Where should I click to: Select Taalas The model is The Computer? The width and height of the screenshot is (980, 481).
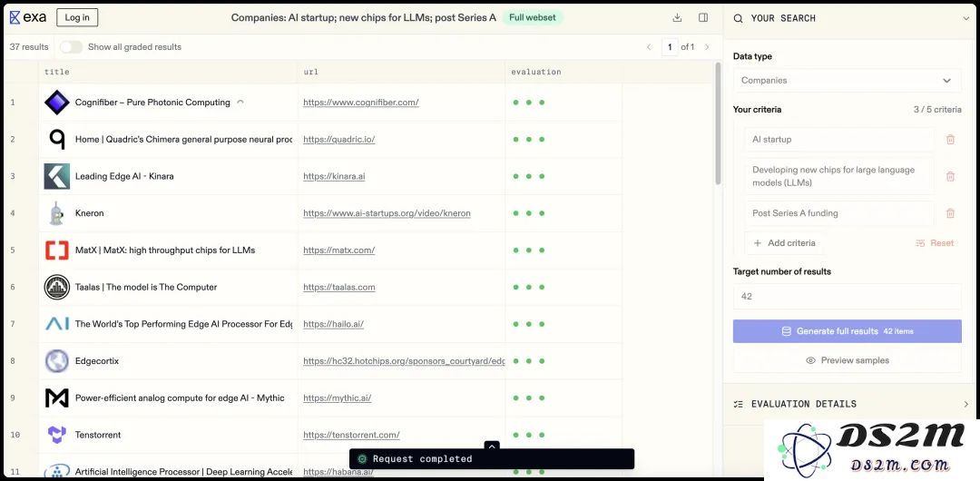146,287
